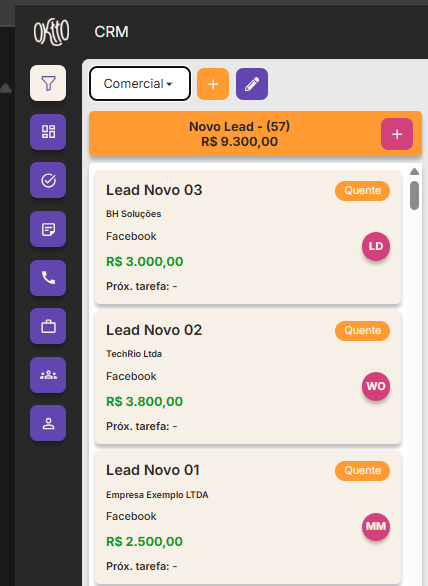Open the Lead Novo 01 card

click(x=248, y=517)
